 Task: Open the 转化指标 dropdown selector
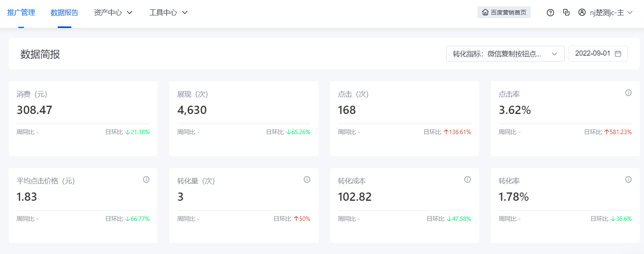(505, 54)
